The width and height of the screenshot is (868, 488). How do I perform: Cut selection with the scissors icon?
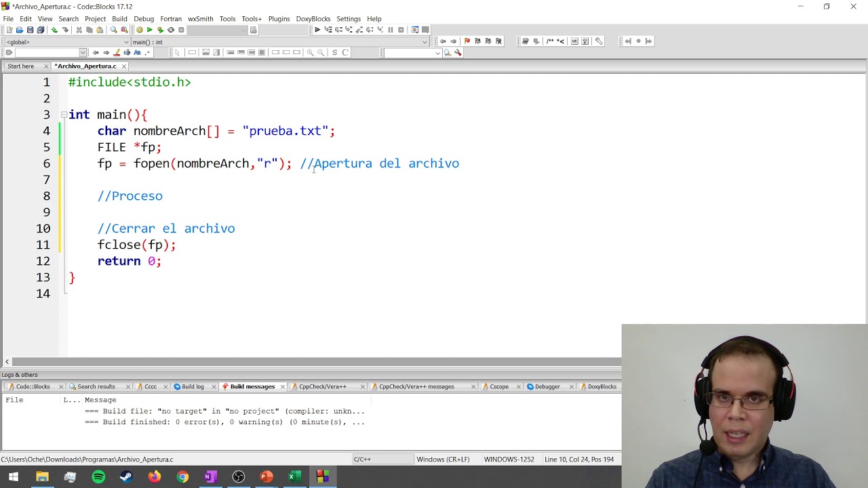(x=79, y=30)
